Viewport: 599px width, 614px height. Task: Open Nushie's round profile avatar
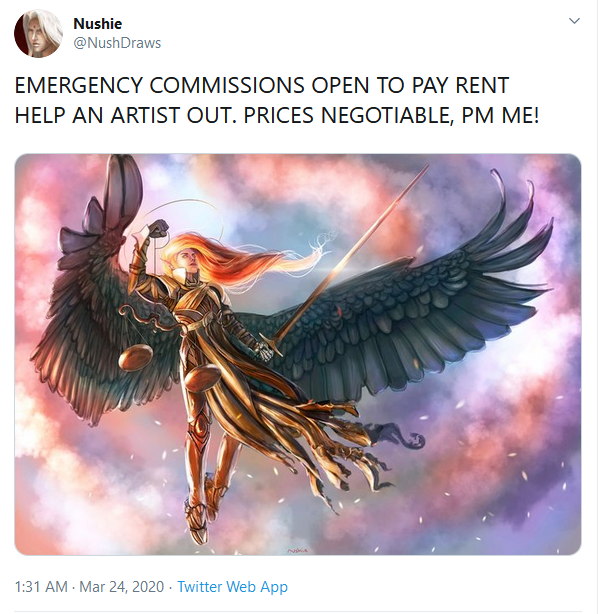[x=38, y=33]
